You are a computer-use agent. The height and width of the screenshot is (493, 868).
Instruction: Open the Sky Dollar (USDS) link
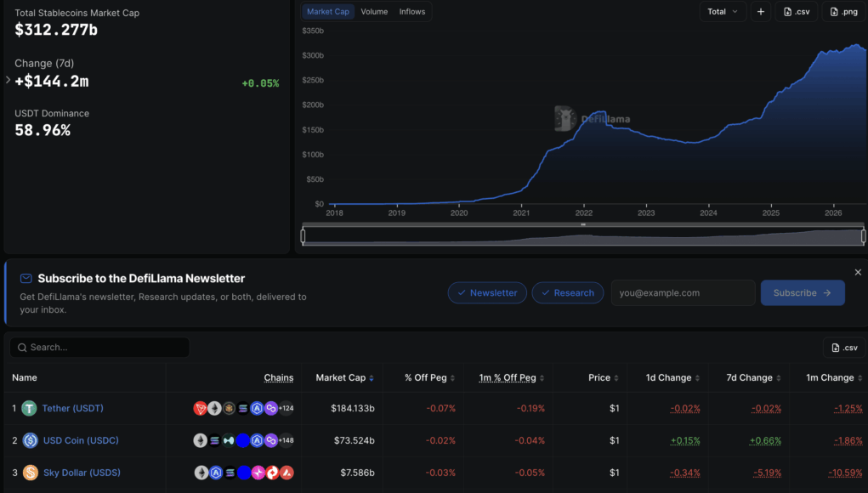[82, 473]
